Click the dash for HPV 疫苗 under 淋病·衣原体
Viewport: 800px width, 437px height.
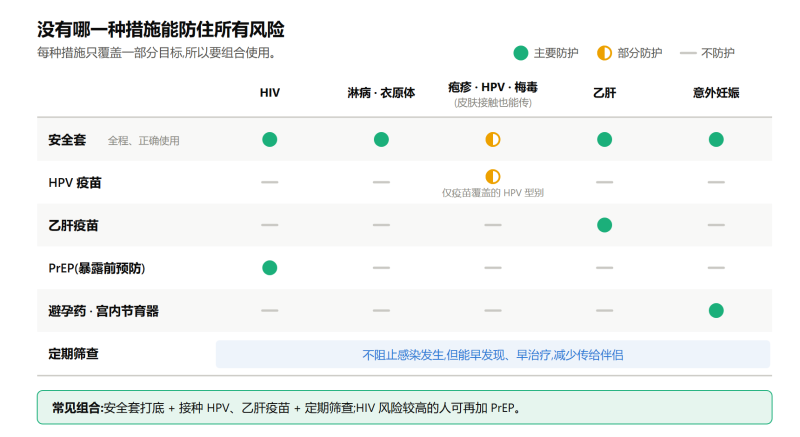(x=381, y=182)
